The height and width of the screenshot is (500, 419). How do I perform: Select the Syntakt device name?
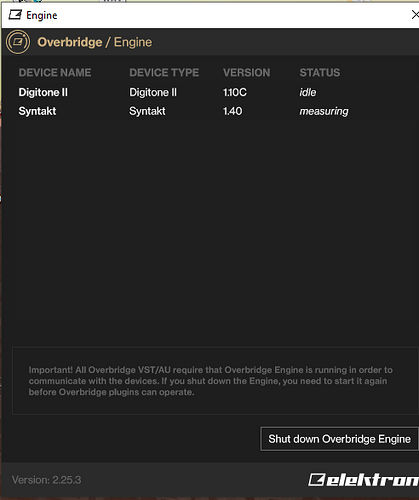[37, 111]
